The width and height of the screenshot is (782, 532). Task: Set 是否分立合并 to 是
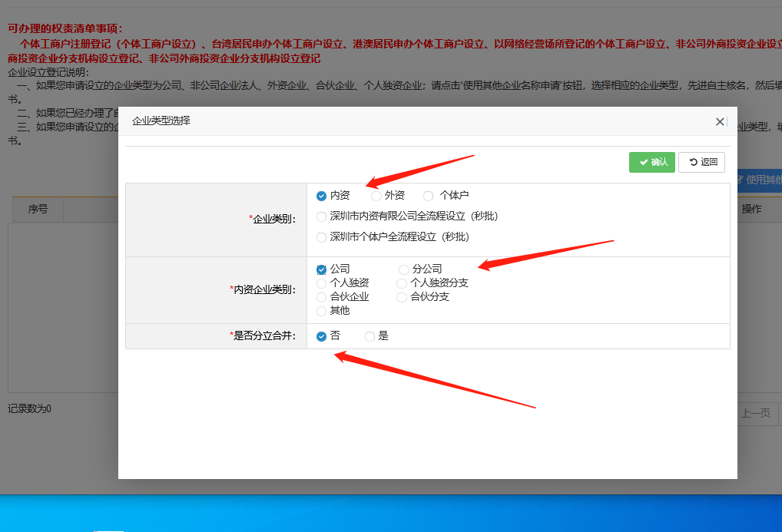[x=369, y=336]
